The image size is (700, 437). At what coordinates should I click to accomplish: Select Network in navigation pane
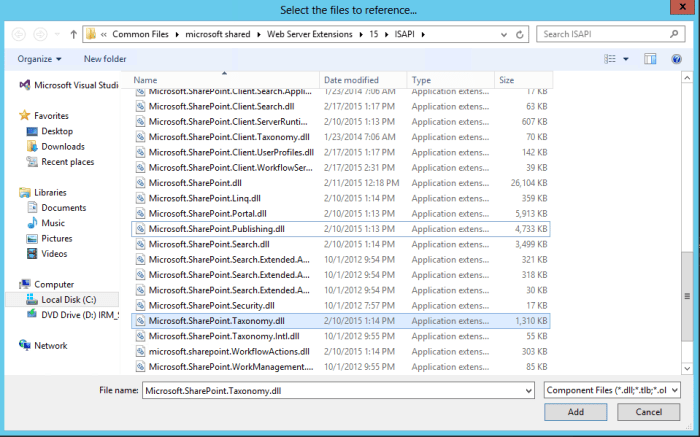tap(50, 345)
